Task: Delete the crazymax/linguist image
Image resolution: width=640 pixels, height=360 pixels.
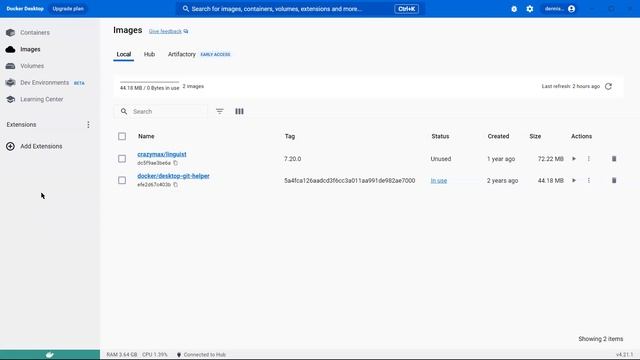Action: [x=614, y=159]
